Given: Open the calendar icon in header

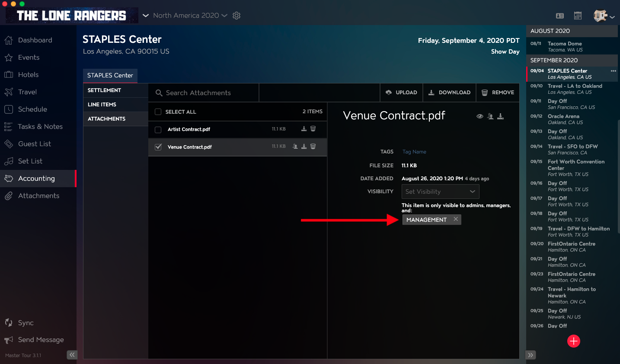Looking at the screenshot, I should 578,16.
